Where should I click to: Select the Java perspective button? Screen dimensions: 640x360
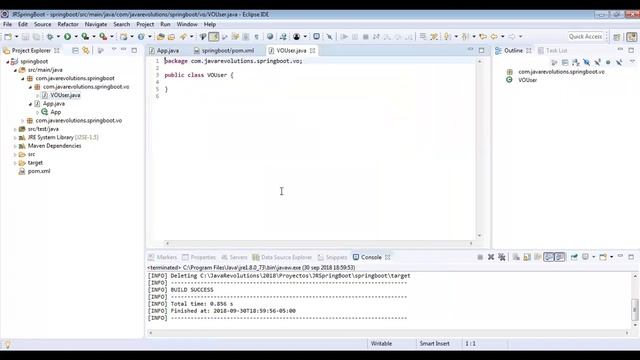pyautogui.click(x=632, y=37)
